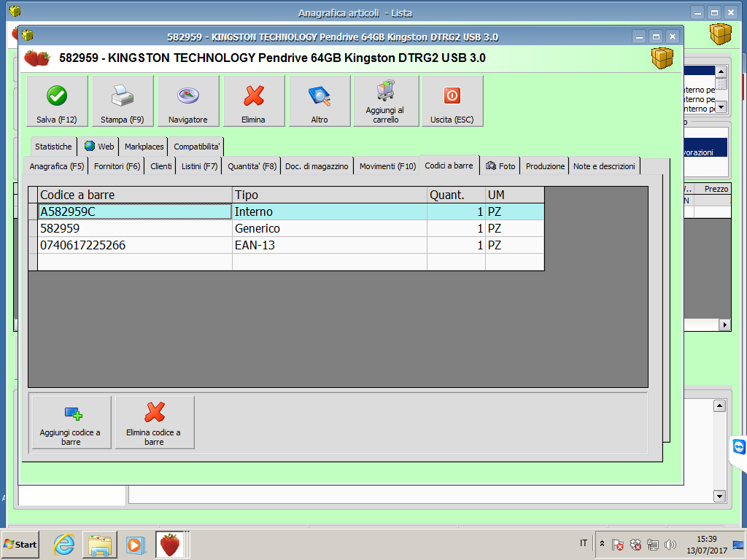Click the large package icon in Lista window

pos(720,34)
